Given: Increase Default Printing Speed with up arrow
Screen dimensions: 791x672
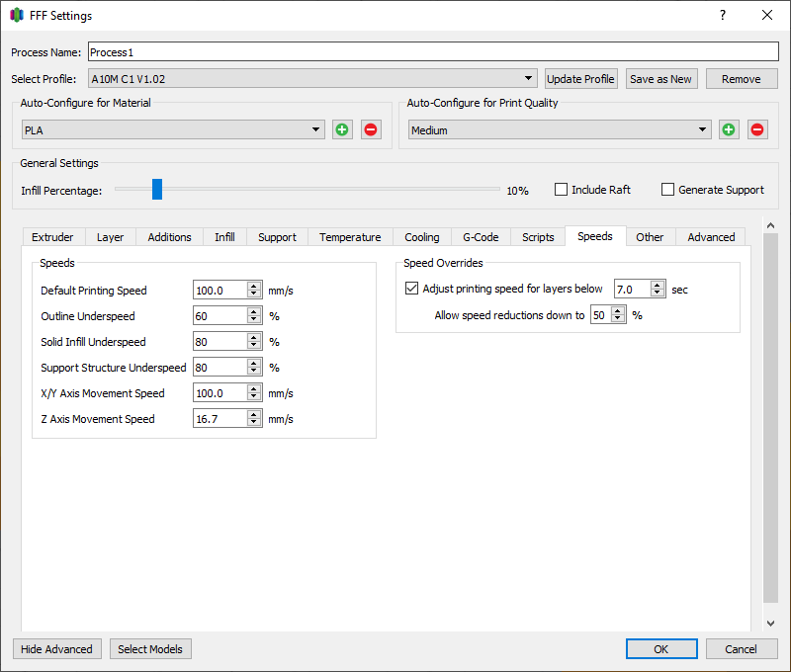Looking at the screenshot, I should pyautogui.click(x=254, y=286).
